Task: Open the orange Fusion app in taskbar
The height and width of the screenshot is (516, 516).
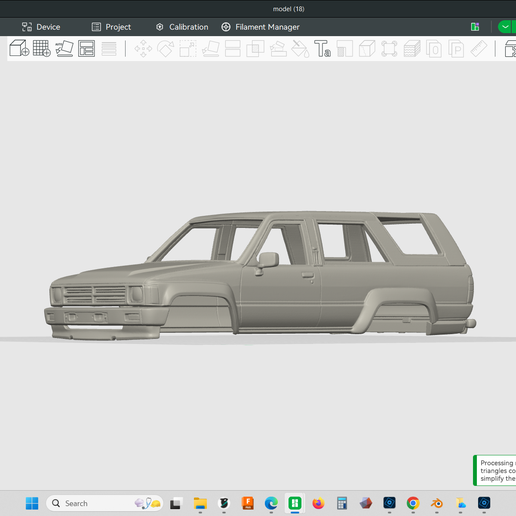Action: [x=248, y=503]
